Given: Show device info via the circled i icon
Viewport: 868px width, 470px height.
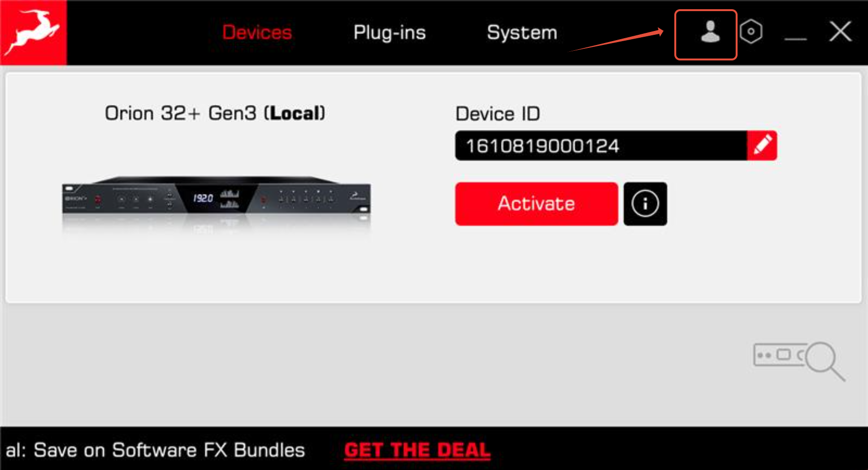Looking at the screenshot, I should pyautogui.click(x=645, y=204).
